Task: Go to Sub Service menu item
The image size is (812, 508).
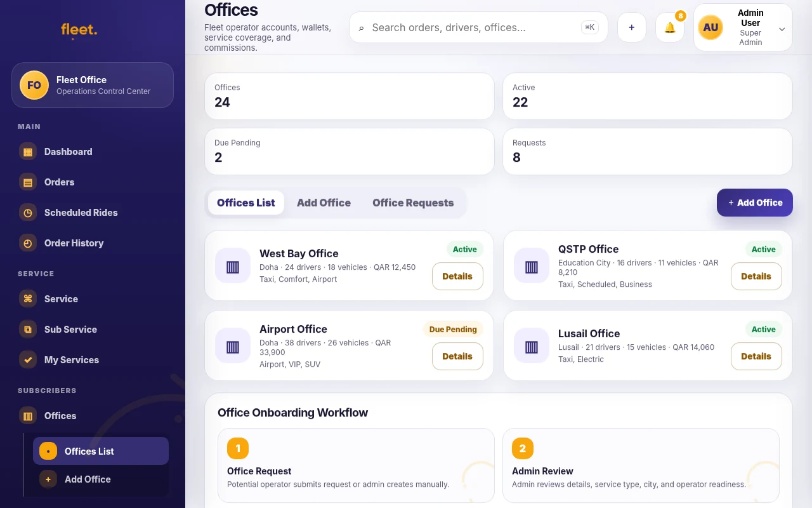Action: click(x=93, y=330)
